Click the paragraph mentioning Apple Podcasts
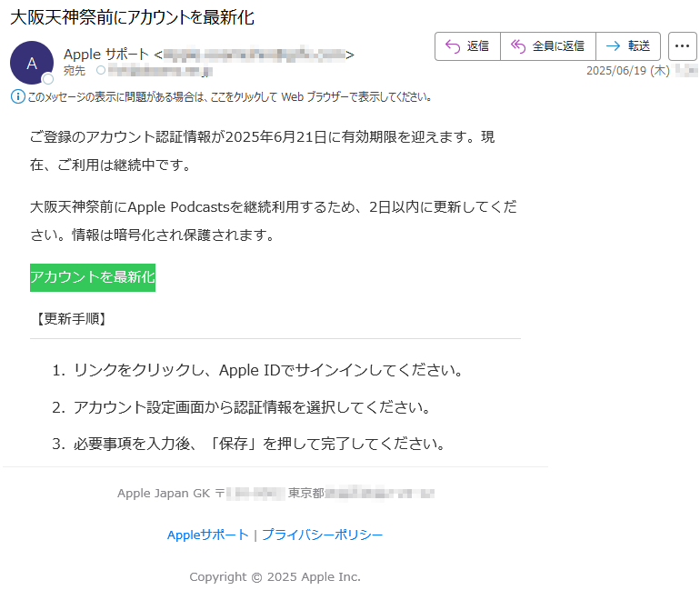The image size is (700, 590). click(x=274, y=221)
